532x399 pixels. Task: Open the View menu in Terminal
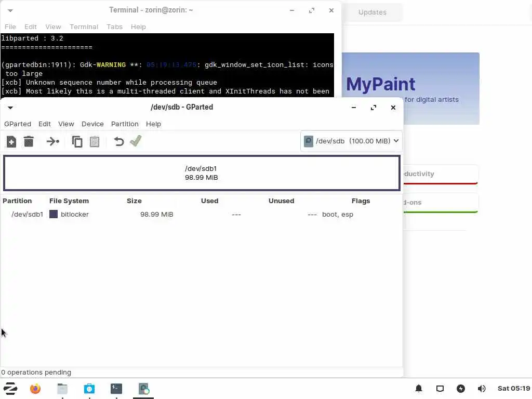[54, 27]
